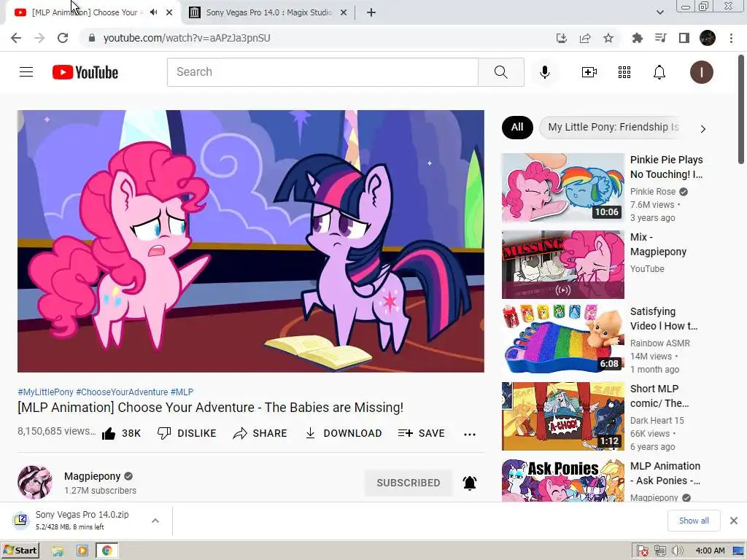Start voice search with microphone icon
This screenshot has width=747, height=560.
[x=544, y=72]
